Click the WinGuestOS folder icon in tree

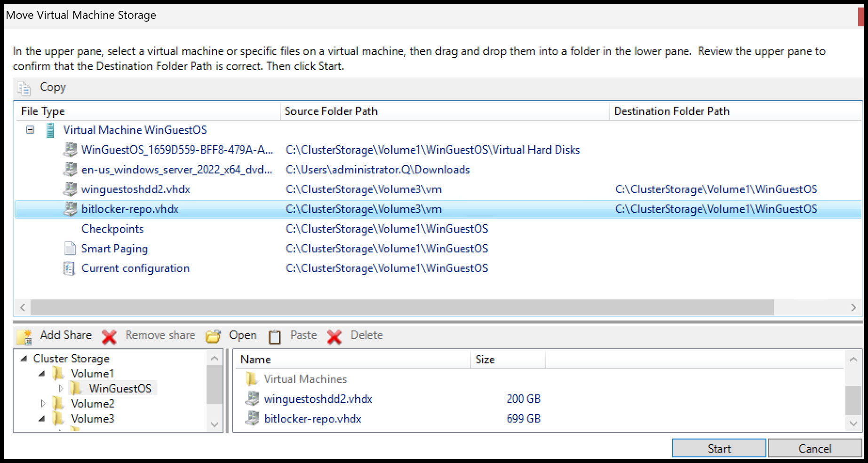[x=76, y=388]
